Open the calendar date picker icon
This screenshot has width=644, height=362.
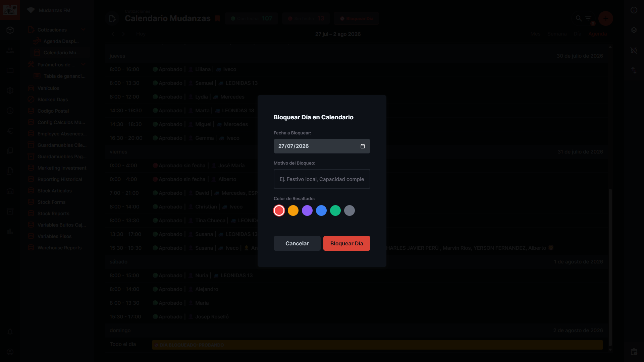pyautogui.click(x=363, y=146)
